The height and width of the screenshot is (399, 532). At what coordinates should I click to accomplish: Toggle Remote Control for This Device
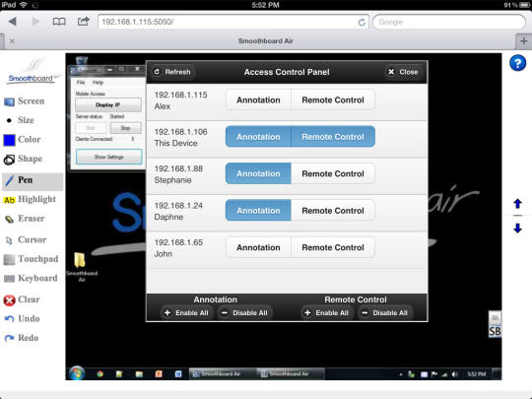[333, 137]
